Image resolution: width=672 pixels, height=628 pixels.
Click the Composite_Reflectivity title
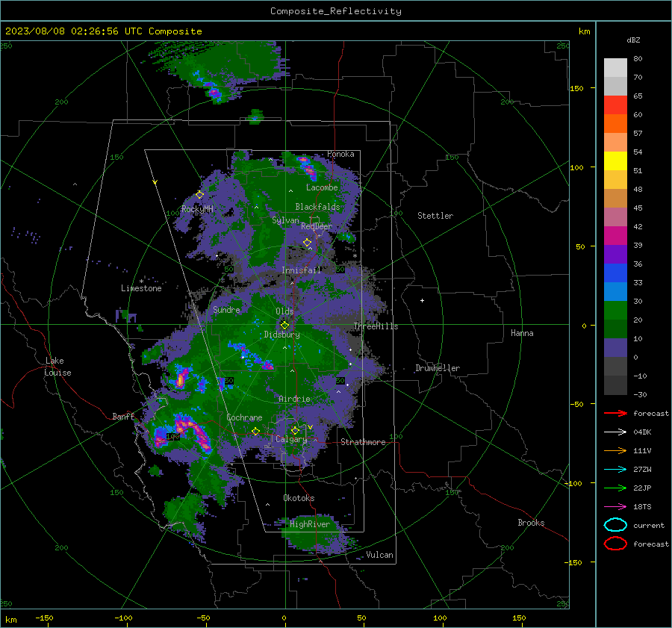[x=336, y=11]
